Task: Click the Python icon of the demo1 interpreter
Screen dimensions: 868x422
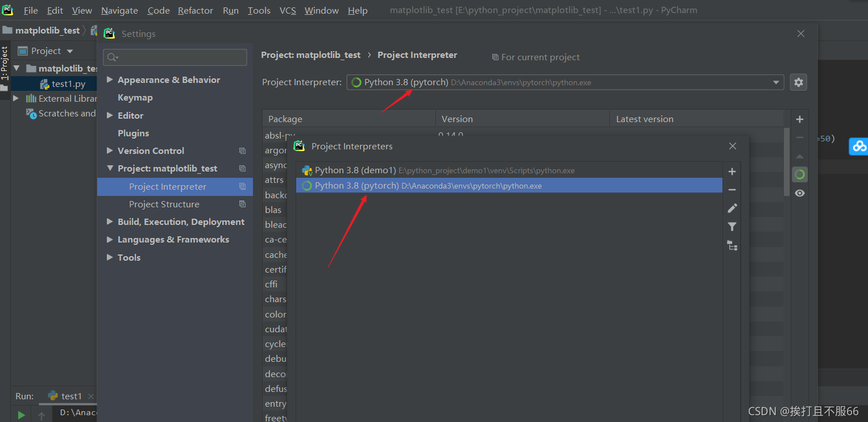Action: (x=307, y=170)
